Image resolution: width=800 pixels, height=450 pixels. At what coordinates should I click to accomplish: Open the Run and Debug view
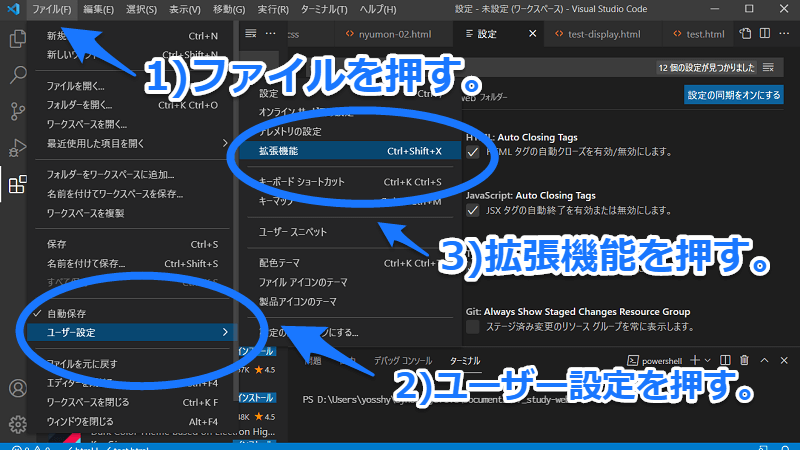coord(17,148)
